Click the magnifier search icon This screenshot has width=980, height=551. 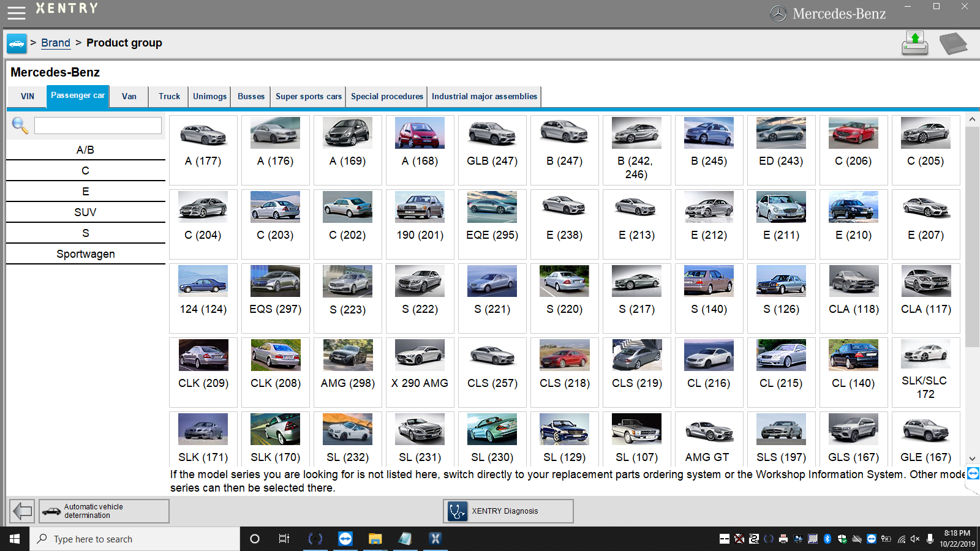pyautogui.click(x=20, y=126)
